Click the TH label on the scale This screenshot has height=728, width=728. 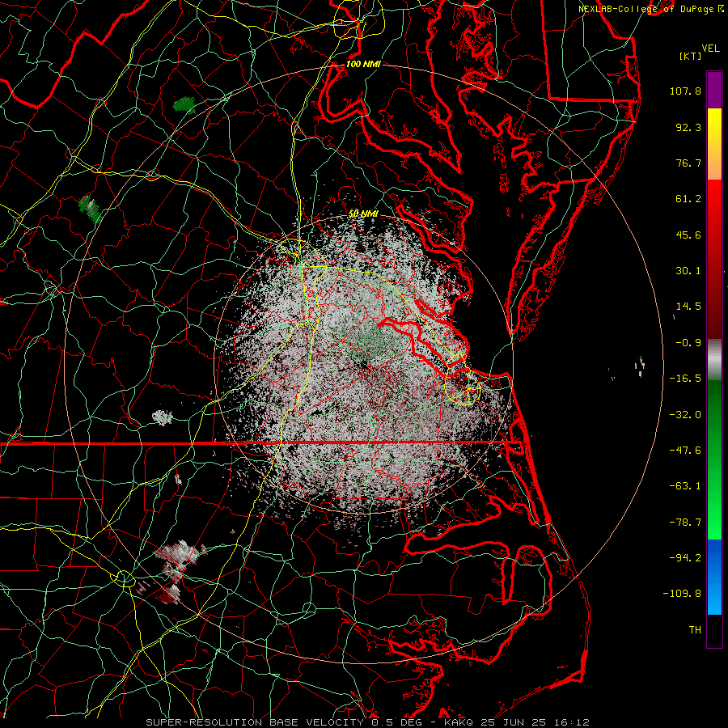click(695, 630)
